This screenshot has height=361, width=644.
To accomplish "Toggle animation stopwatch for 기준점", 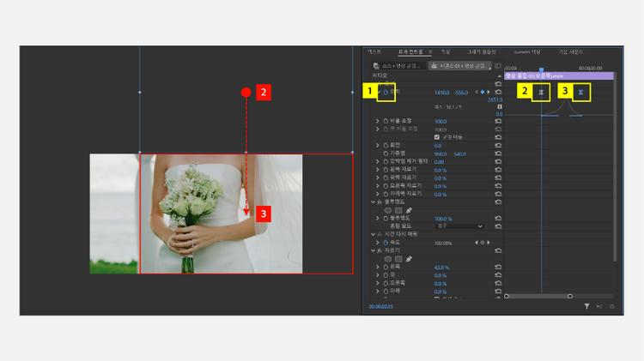I will [x=386, y=153].
